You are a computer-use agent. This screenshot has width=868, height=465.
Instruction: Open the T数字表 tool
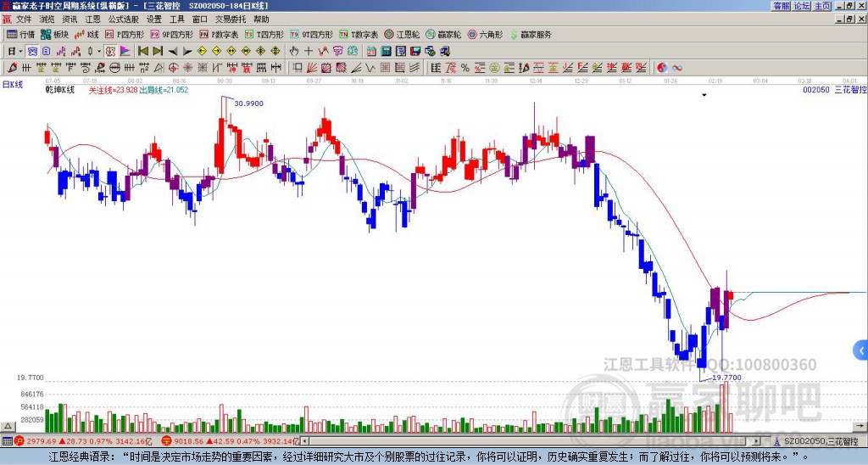pos(359,34)
